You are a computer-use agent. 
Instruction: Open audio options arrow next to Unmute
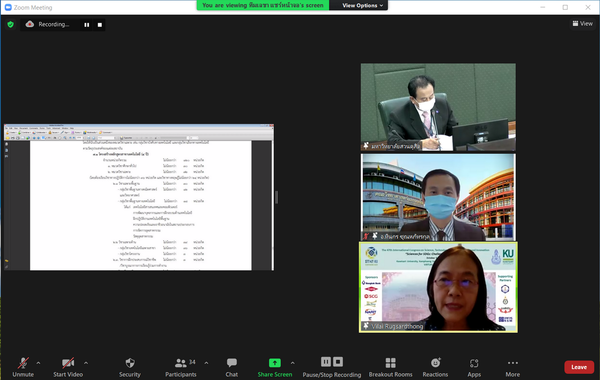(x=38, y=363)
